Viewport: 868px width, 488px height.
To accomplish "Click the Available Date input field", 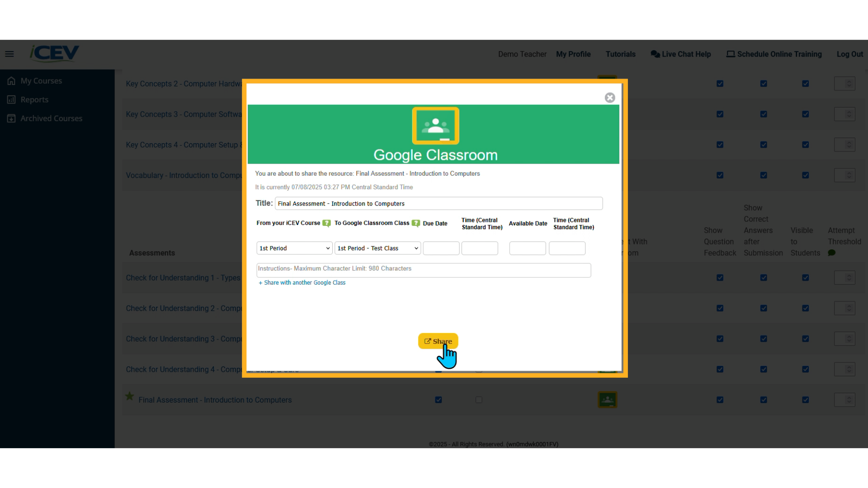I will tap(528, 248).
